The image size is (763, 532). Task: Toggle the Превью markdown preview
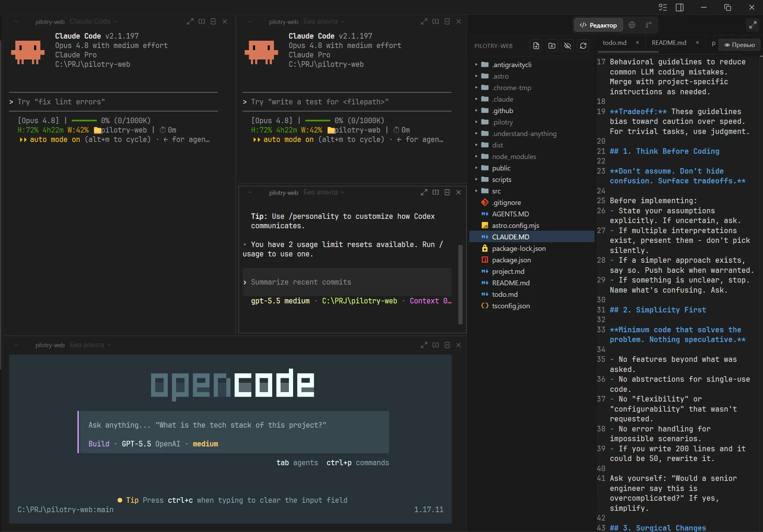click(x=740, y=45)
